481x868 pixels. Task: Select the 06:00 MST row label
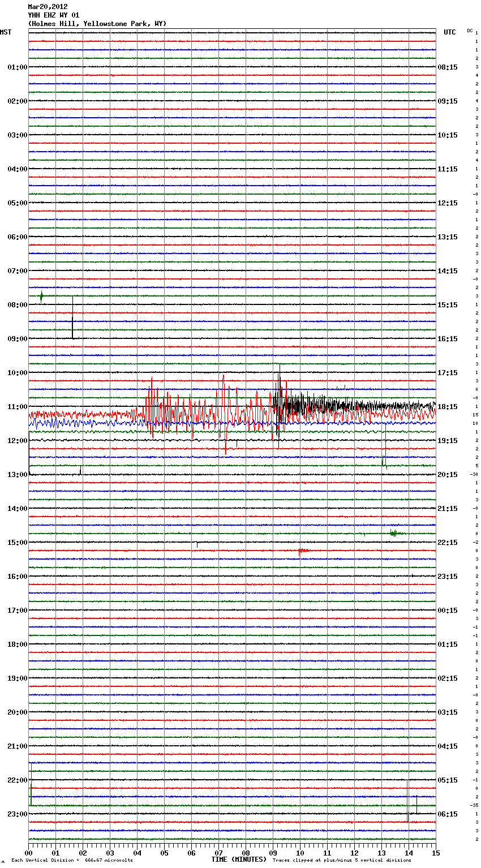(18, 237)
